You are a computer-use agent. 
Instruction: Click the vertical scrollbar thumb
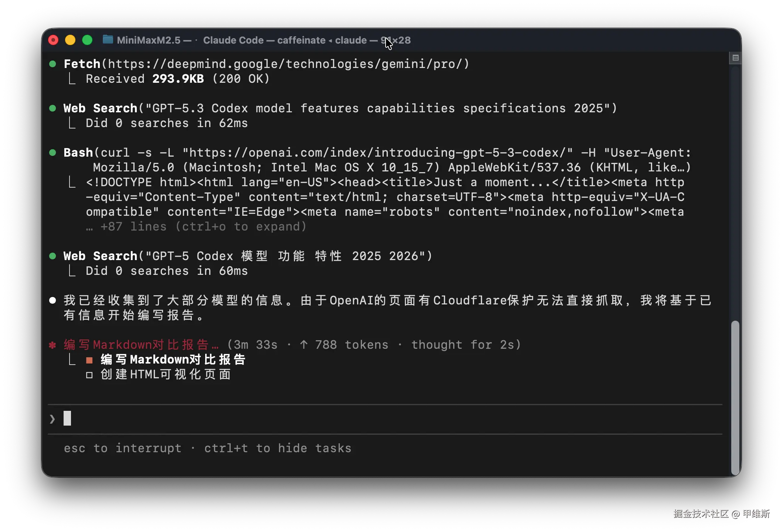[735, 397]
